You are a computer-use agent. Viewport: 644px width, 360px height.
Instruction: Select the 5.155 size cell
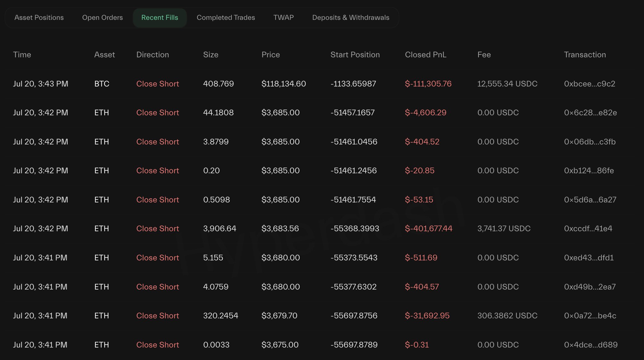pyautogui.click(x=213, y=258)
